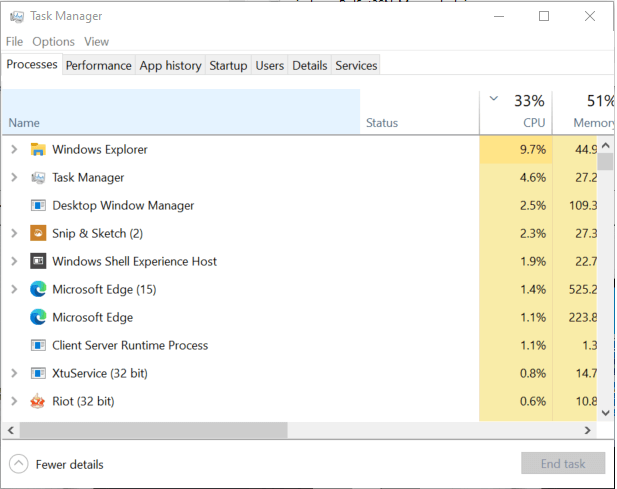
Task: Expand the Task Manager process group
Action: click(14, 177)
